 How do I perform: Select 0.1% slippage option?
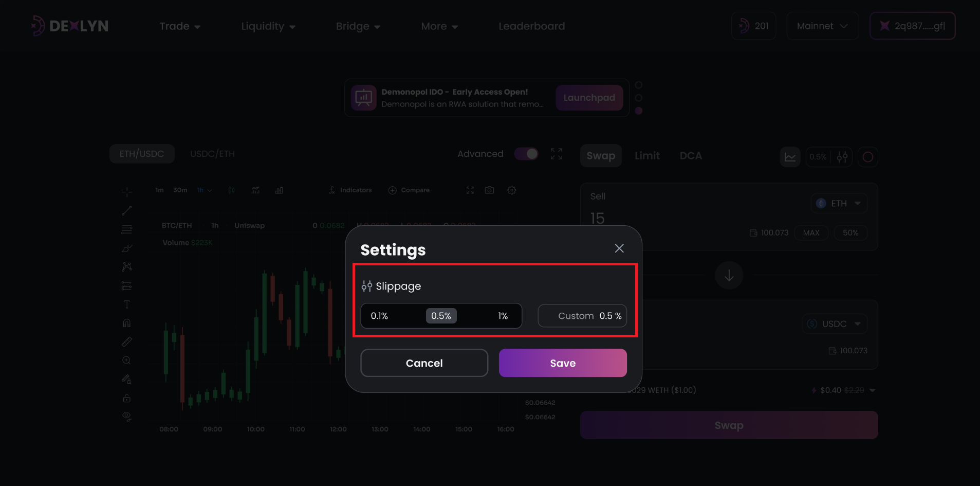(x=379, y=316)
